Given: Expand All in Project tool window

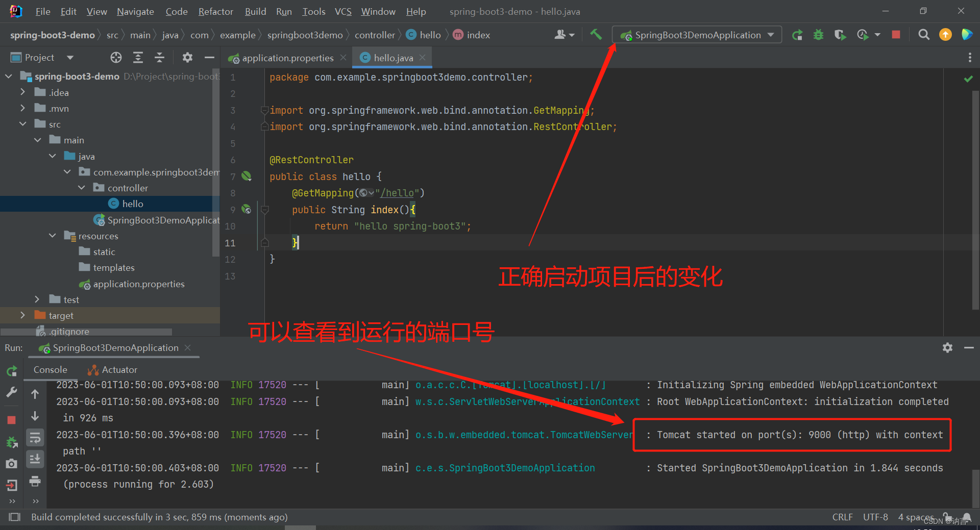Looking at the screenshot, I should click(x=138, y=58).
